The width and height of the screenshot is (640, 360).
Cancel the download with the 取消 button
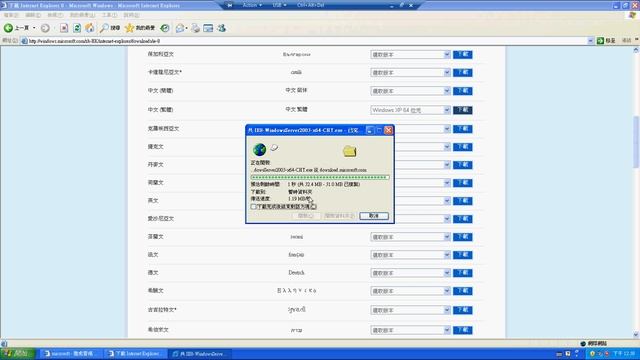[374, 216]
